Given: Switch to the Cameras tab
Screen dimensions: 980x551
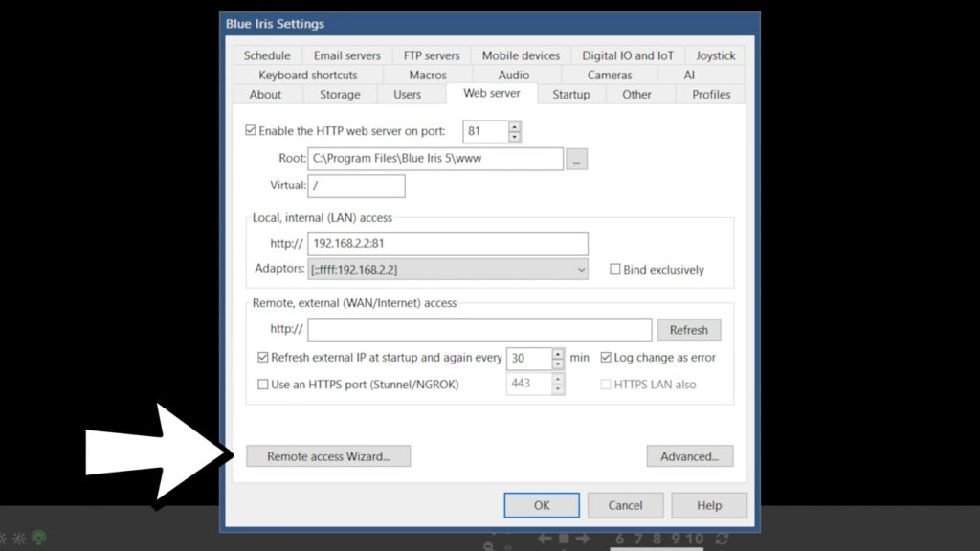Looking at the screenshot, I should 611,74.
